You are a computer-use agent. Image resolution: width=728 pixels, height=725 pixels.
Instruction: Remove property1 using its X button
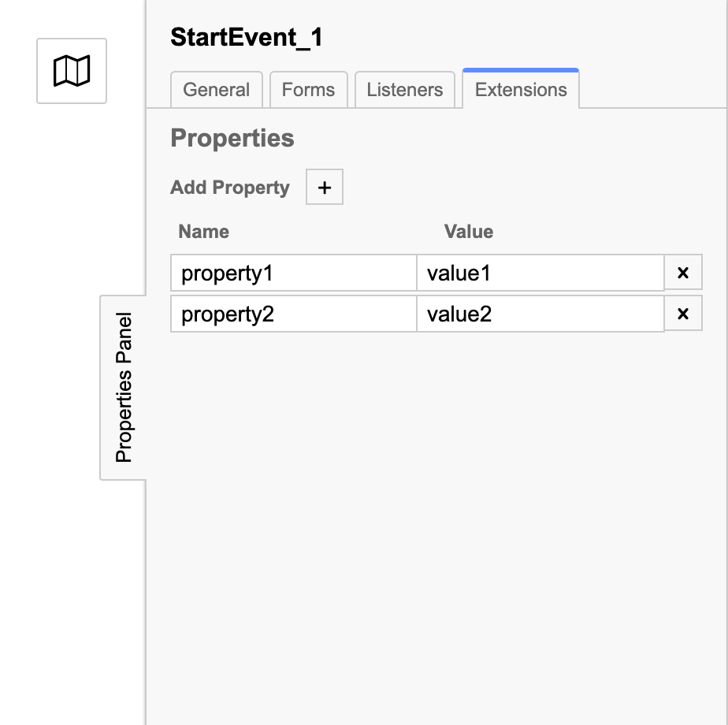684,272
